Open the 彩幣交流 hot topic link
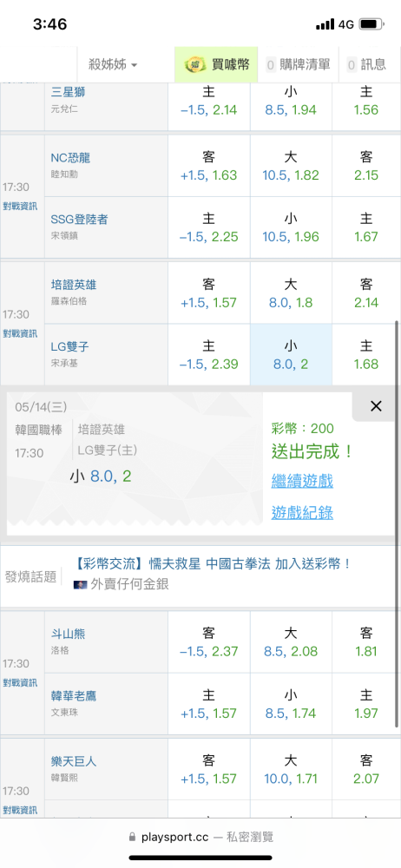This screenshot has height=868, width=401. click(x=213, y=564)
